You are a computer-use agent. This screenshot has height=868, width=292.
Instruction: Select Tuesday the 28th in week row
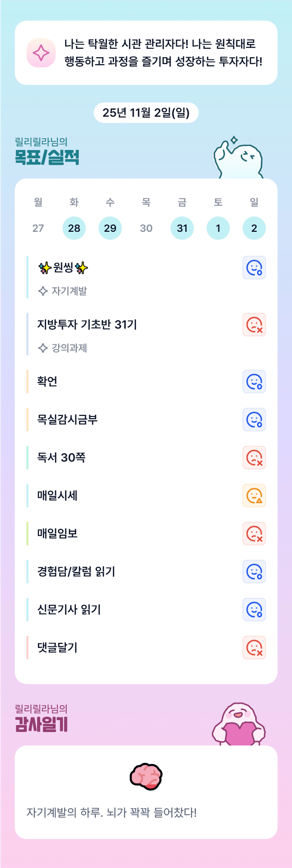[74, 228]
